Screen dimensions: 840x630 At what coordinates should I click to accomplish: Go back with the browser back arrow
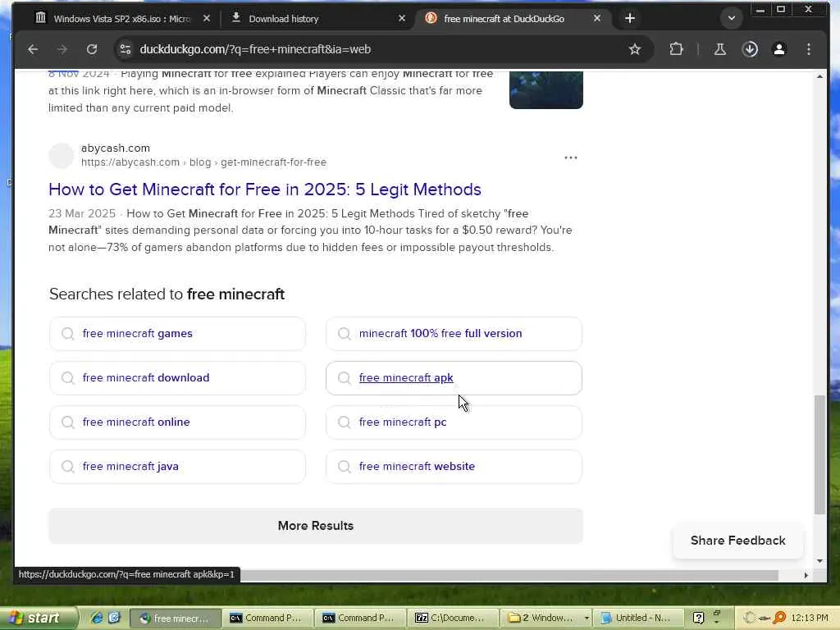(x=33, y=49)
